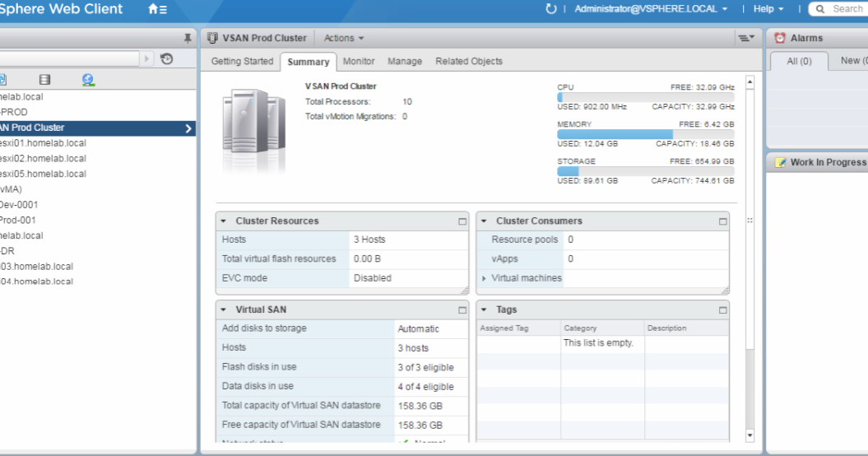Maximize the Tags portlet

722,309
